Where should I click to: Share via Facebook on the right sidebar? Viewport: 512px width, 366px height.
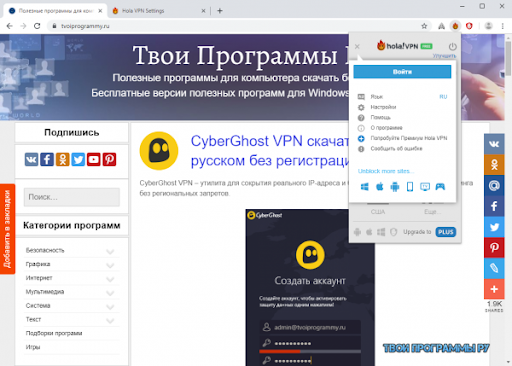tap(494, 206)
